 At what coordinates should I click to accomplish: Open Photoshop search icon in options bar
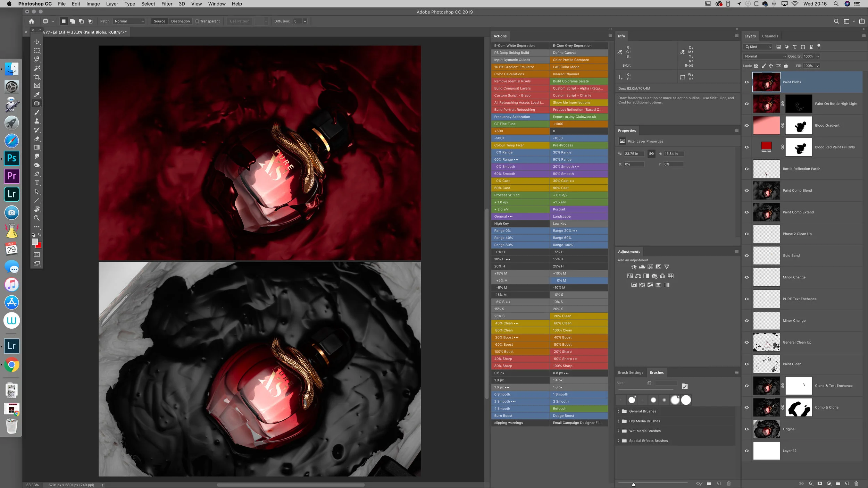(836, 21)
